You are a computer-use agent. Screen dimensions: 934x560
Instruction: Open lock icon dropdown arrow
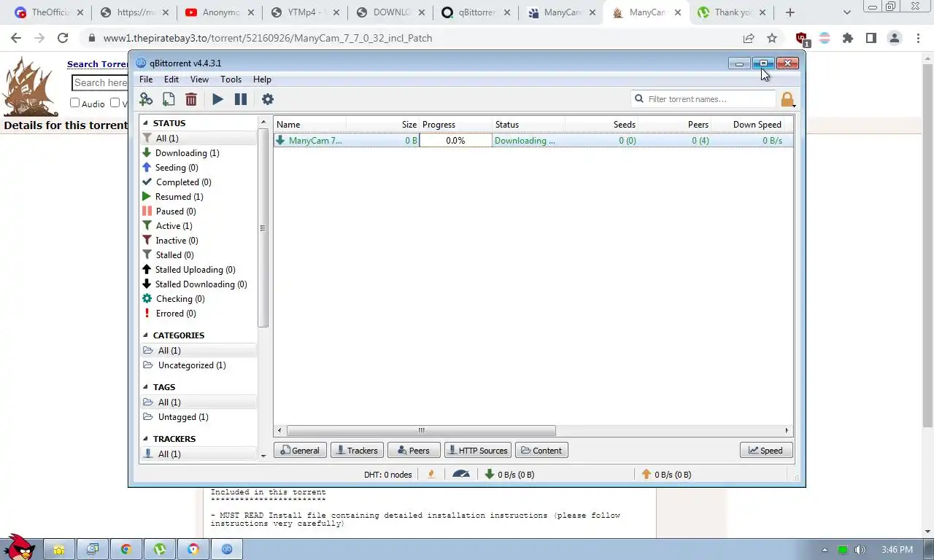(x=794, y=105)
